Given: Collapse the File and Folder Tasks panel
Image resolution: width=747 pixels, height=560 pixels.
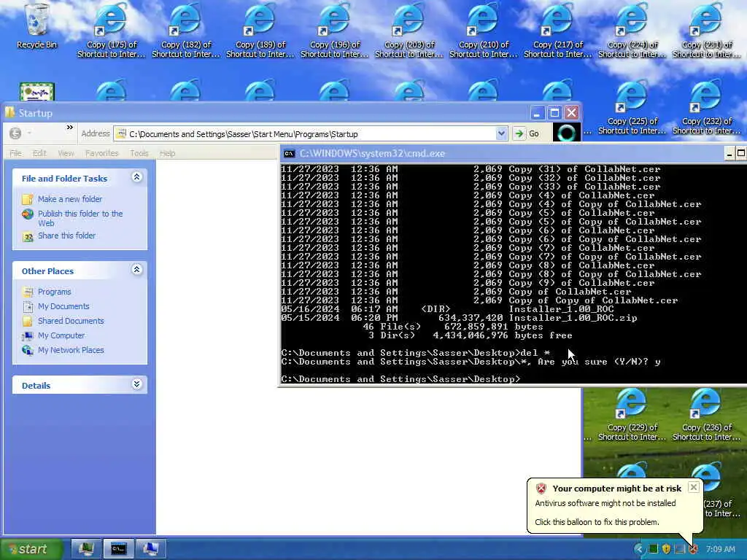Looking at the screenshot, I should pyautogui.click(x=136, y=177).
